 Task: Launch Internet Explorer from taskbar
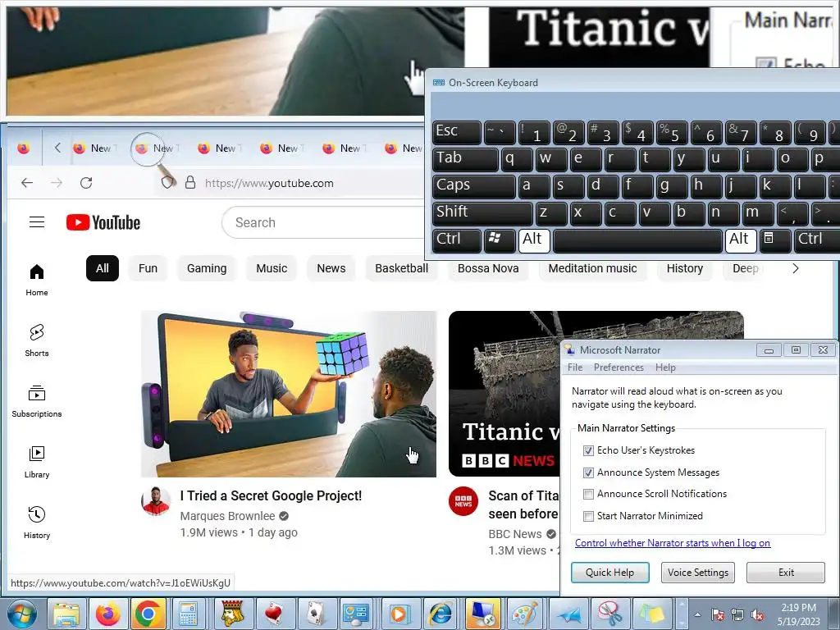tap(441, 614)
